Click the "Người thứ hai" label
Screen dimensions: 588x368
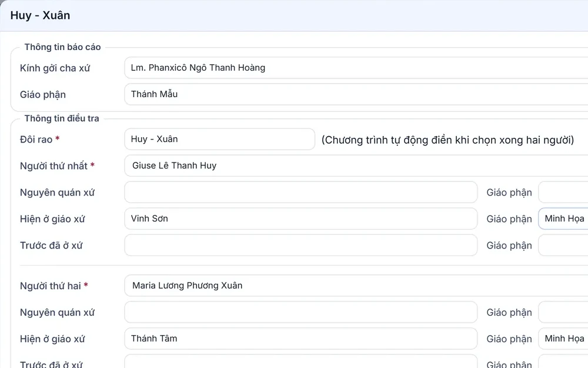[x=50, y=286]
